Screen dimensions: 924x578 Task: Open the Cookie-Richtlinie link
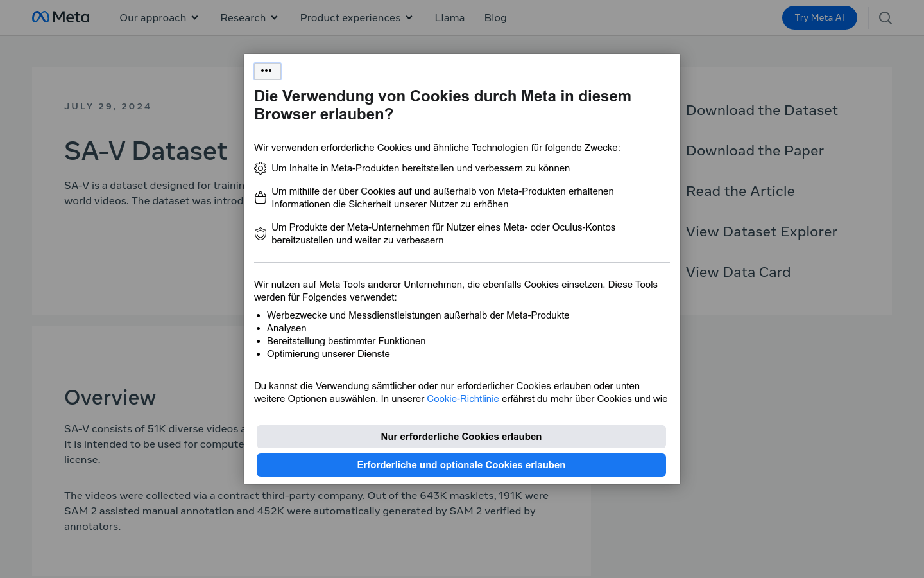pyautogui.click(x=463, y=399)
